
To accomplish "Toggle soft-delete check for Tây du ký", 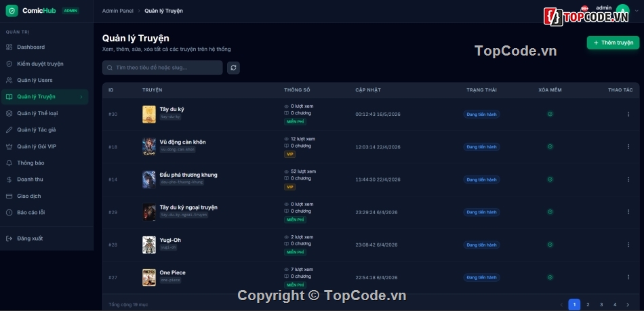I will click(x=550, y=114).
